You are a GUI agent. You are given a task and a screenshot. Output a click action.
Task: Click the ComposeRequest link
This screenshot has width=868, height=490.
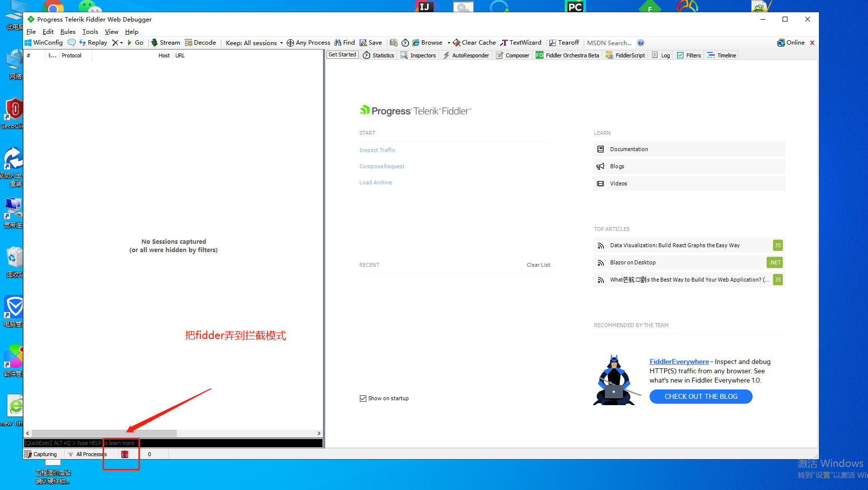[x=382, y=166]
